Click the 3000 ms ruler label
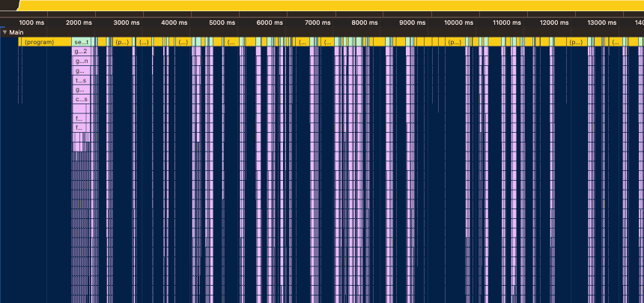This screenshot has height=303, width=644. coord(127,23)
